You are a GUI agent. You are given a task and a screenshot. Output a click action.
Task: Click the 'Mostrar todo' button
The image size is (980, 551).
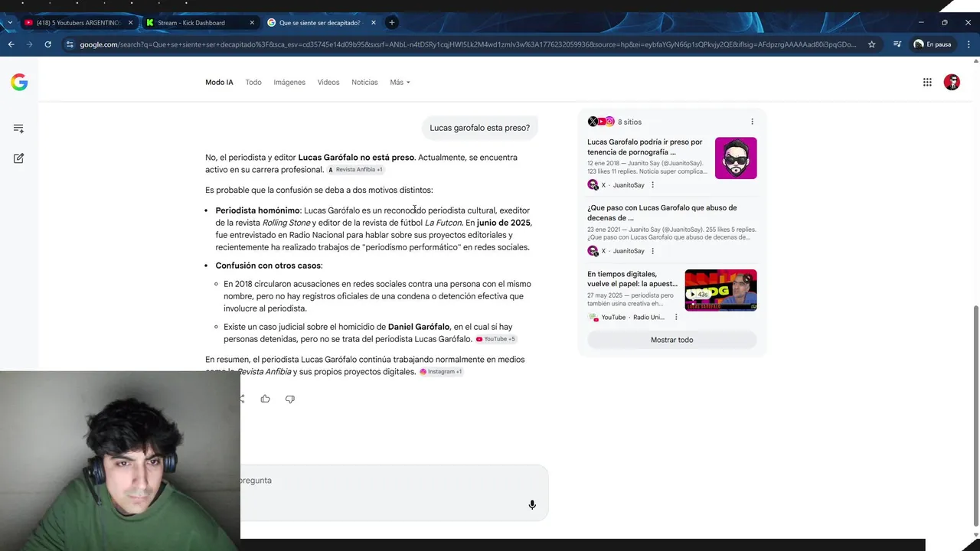[671, 340]
